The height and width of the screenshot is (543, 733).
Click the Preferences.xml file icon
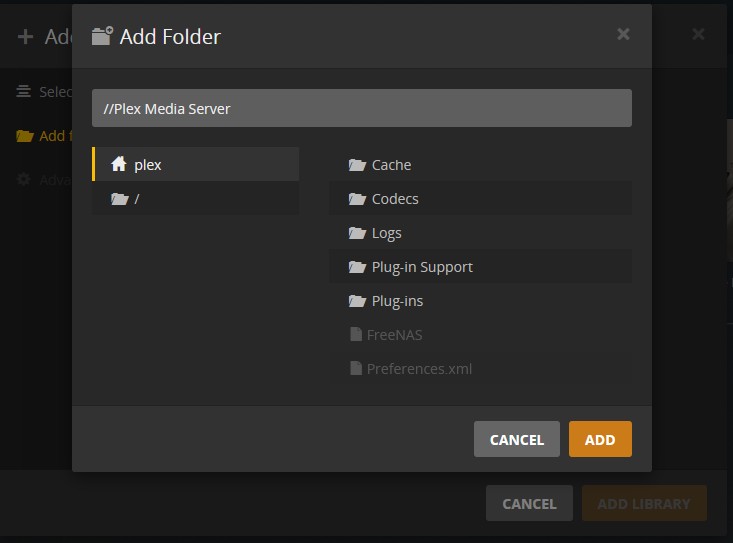click(356, 368)
